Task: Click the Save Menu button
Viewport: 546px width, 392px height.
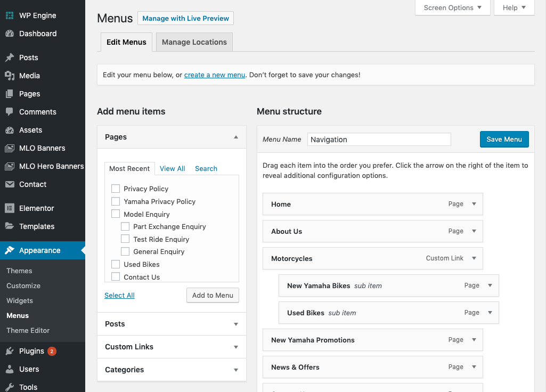Action: point(504,139)
